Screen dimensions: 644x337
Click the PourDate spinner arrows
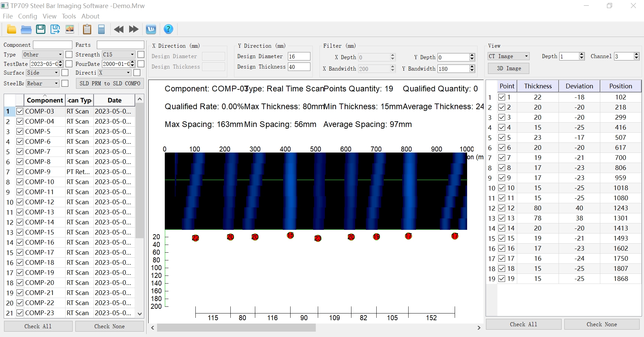pyautogui.click(x=132, y=64)
